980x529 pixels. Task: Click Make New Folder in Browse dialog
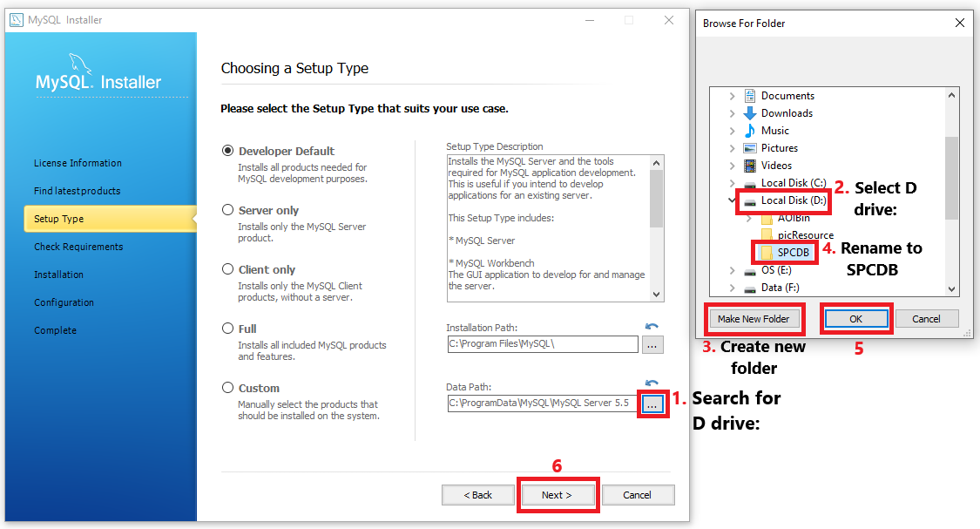tap(754, 319)
